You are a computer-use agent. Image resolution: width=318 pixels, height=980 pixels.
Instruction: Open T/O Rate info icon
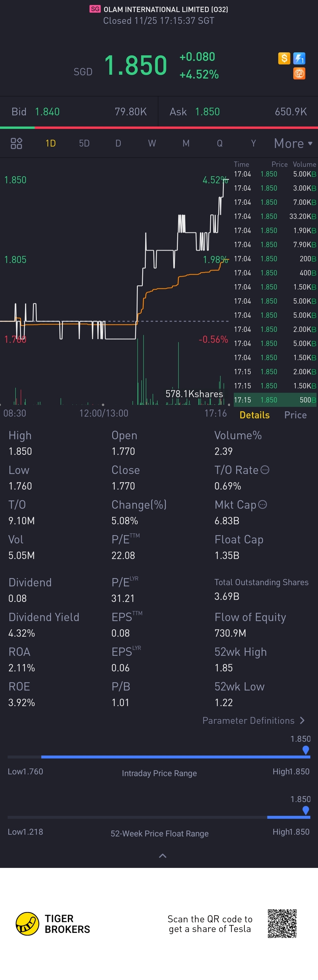point(265,470)
